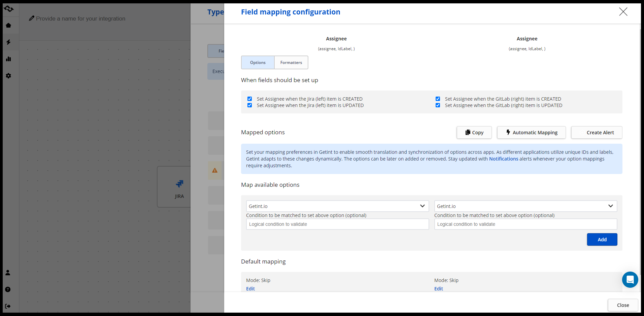This screenshot has height=316, width=644.
Task: Select the Options tab
Action: click(x=258, y=63)
